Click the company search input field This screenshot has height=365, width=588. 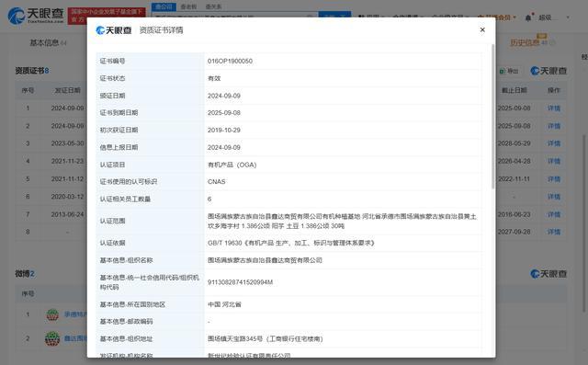pyautogui.click(x=231, y=16)
